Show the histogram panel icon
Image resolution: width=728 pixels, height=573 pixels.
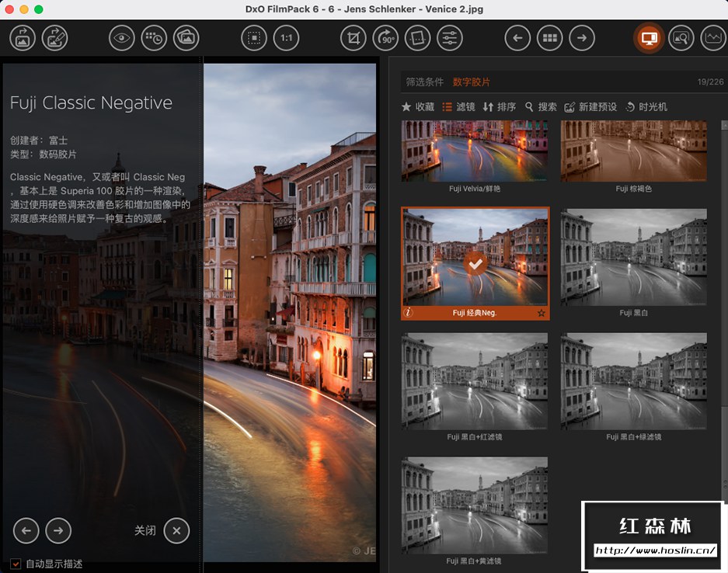tap(712, 37)
